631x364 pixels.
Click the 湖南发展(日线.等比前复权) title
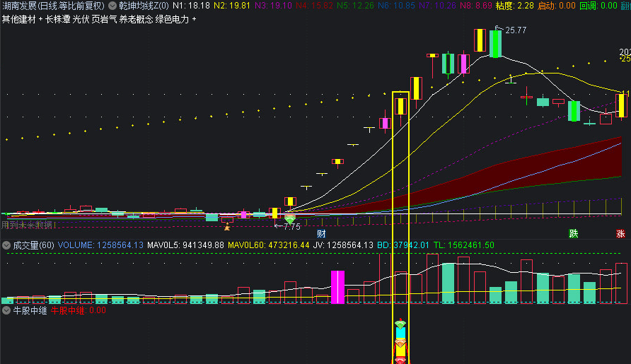[53, 6]
